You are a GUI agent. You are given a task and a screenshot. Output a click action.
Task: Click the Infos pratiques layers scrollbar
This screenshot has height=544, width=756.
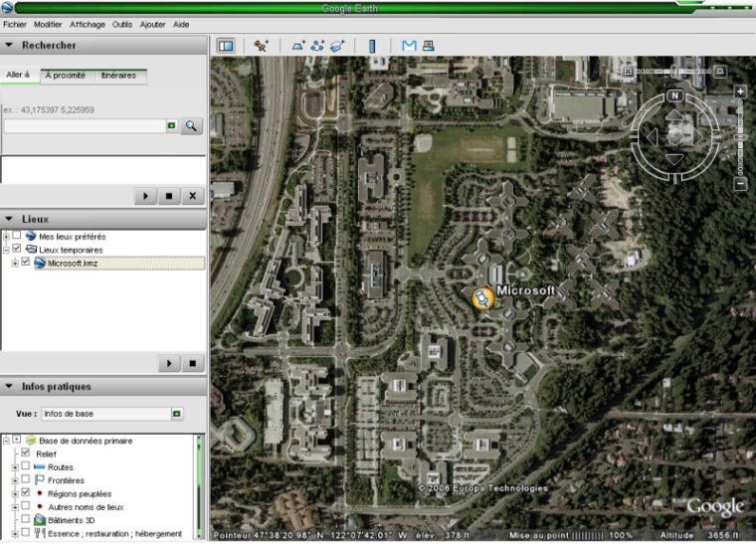pyautogui.click(x=198, y=486)
